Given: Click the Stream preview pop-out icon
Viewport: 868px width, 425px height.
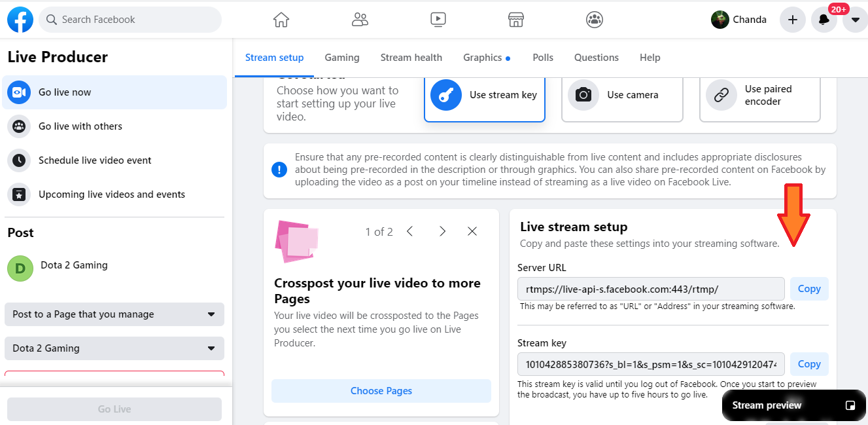Looking at the screenshot, I should tap(850, 405).
